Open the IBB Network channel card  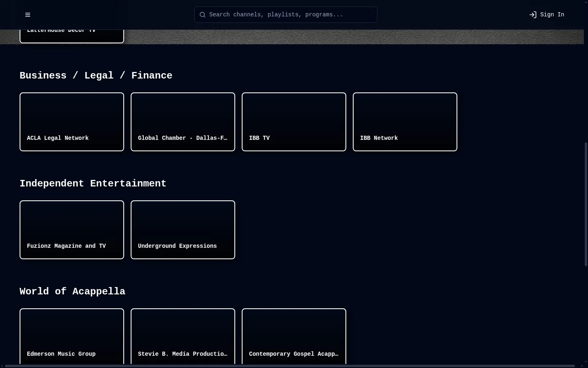tap(405, 122)
